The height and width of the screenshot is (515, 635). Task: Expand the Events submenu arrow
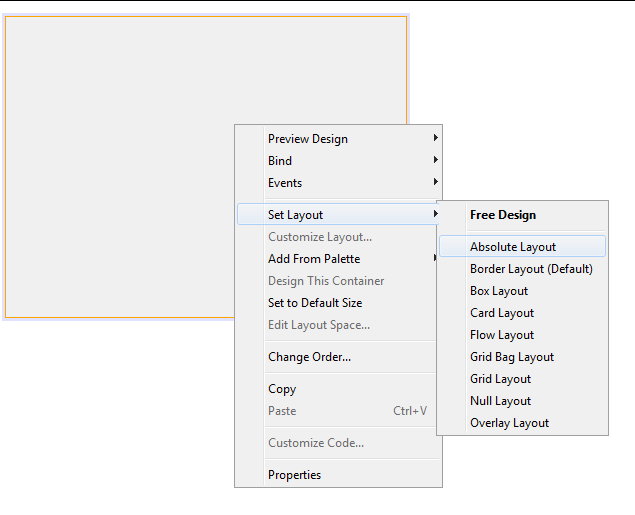435,182
